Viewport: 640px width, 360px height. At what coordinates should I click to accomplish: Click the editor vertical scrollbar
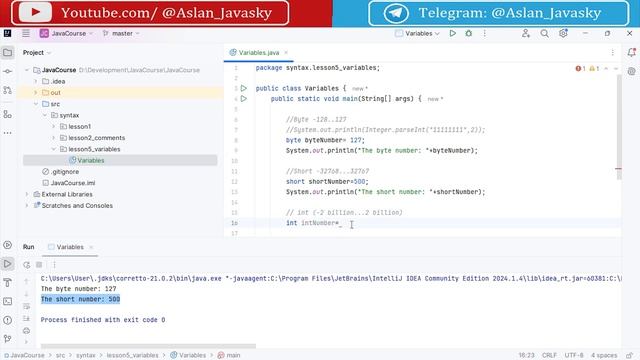pyautogui.click(x=619, y=127)
